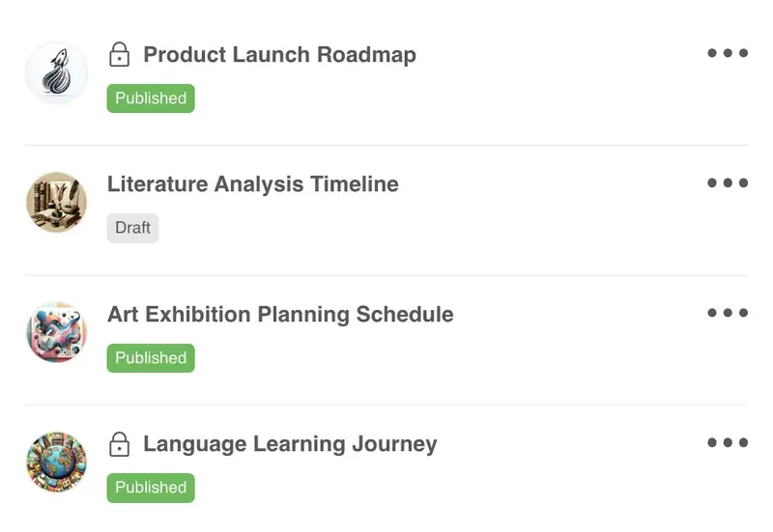Screen dimensions: 773x532
Task: Open the Language Learning Journey title
Action: [290, 444]
